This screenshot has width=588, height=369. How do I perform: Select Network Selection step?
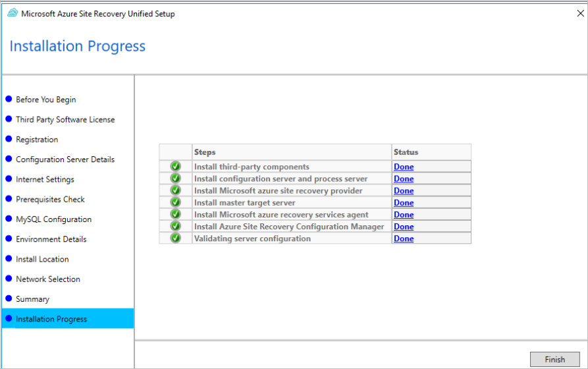[x=48, y=279]
